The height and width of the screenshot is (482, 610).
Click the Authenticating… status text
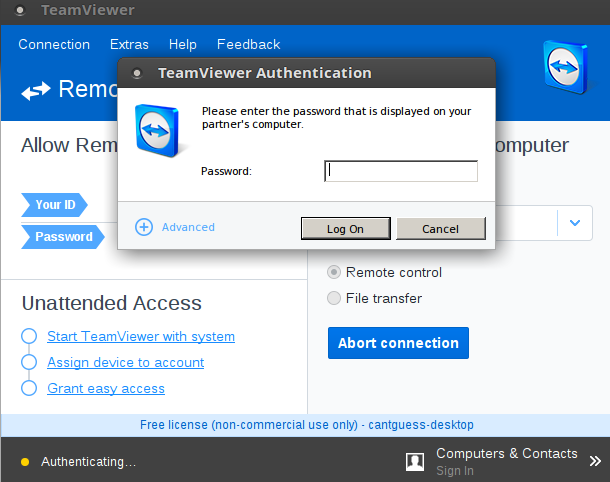(88, 462)
